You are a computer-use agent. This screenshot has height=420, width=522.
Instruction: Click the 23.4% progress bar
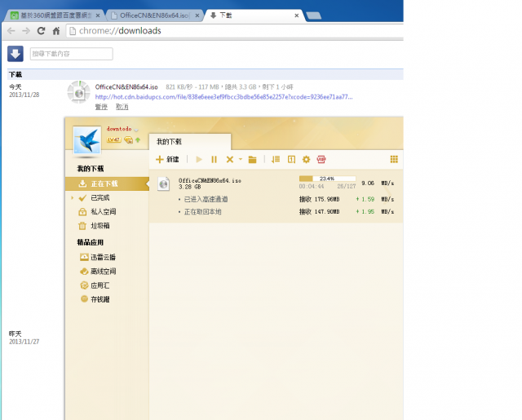click(x=327, y=179)
